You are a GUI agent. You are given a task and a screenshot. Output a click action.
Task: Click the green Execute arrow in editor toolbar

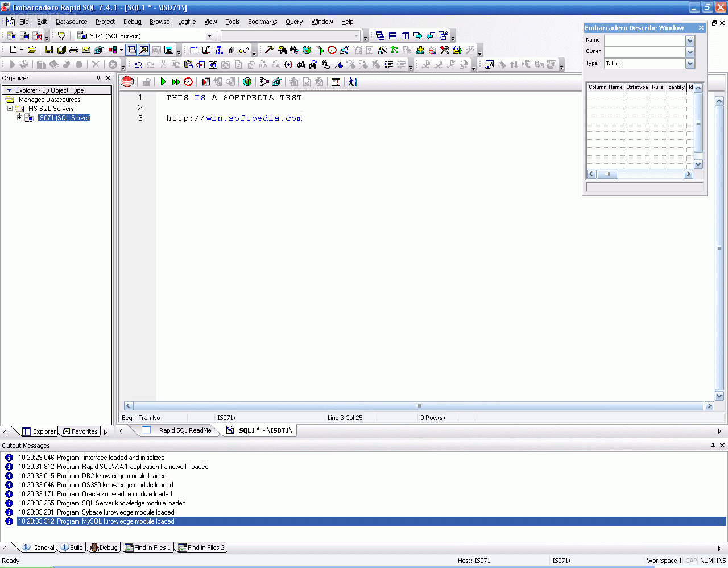coord(163,82)
